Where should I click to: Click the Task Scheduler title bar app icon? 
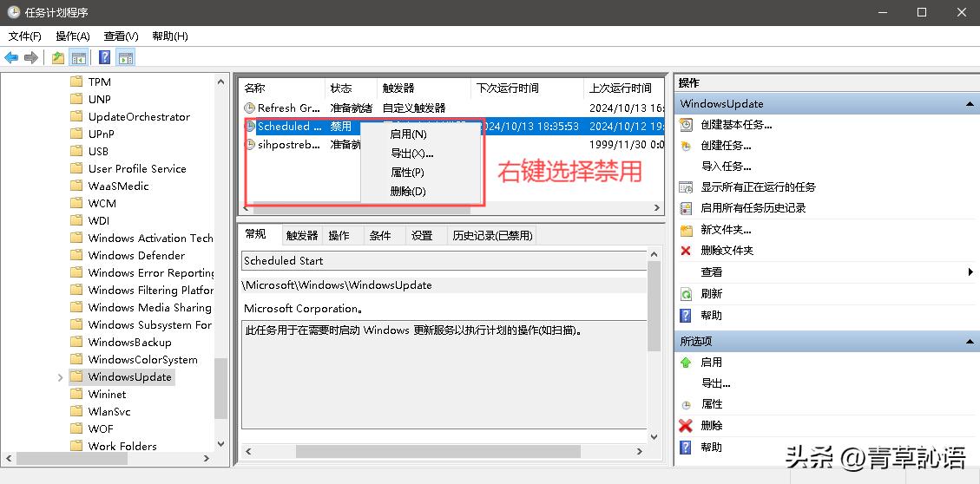tap(13, 12)
